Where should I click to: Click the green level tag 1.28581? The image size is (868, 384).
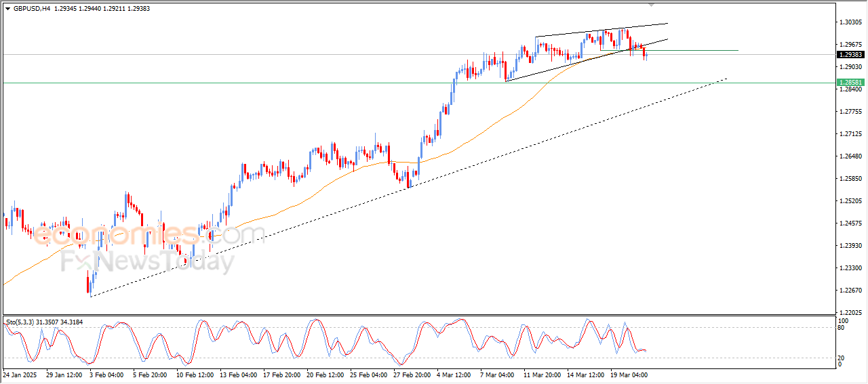click(x=850, y=83)
